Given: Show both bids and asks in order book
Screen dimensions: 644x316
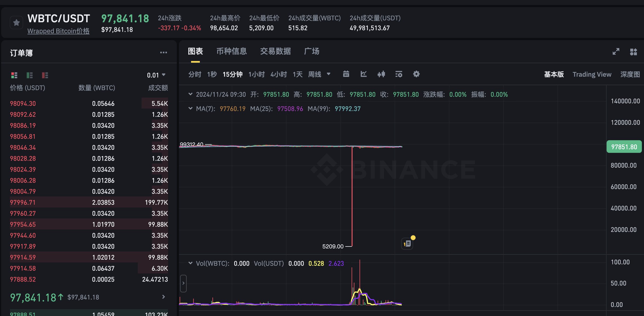Looking at the screenshot, I should pos(14,75).
